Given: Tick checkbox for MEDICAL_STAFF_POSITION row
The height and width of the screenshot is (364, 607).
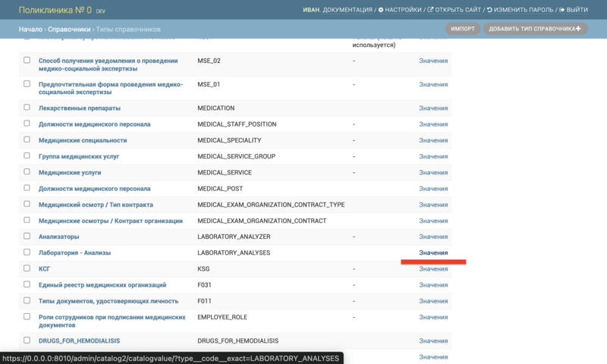Looking at the screenshot, I should [x=27, y=124].
